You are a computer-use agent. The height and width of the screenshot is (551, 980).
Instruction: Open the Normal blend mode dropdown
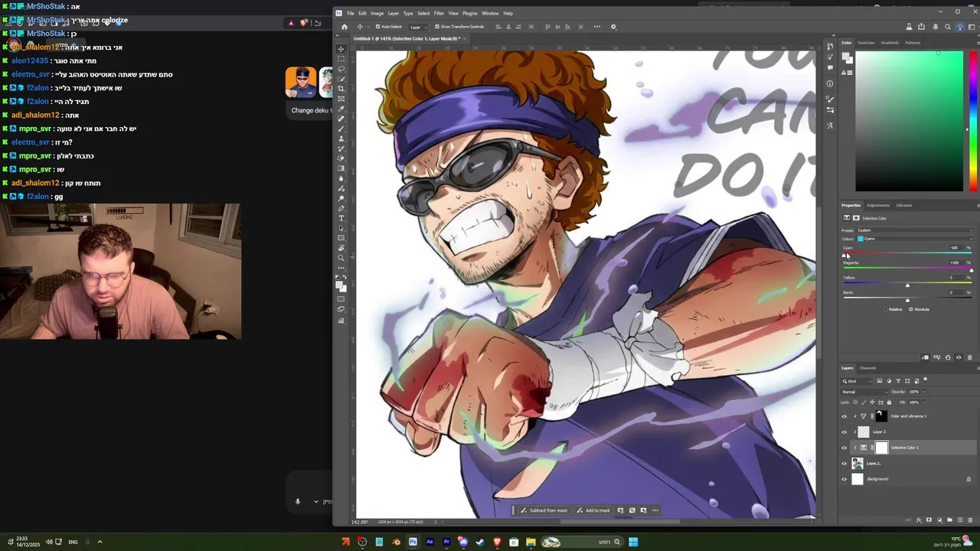pyautogui.click(x=864, y=392)
